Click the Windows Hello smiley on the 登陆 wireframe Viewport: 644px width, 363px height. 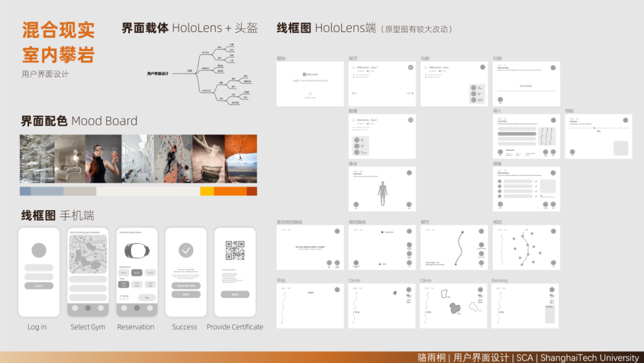310,93
